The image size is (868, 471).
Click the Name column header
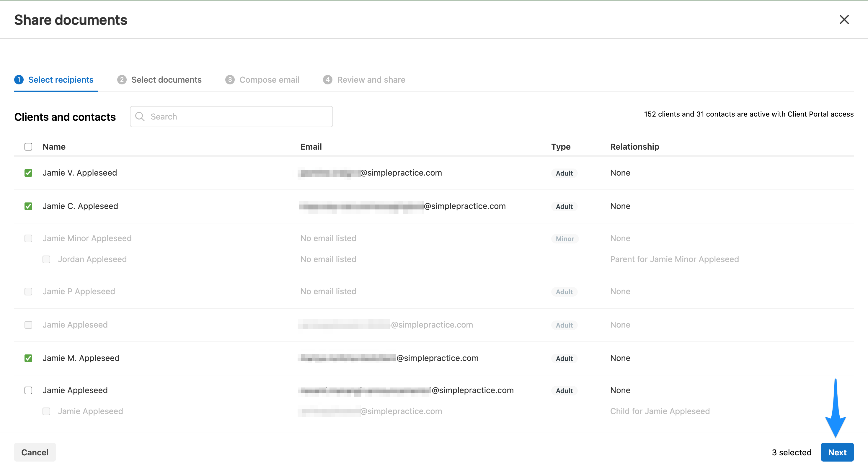(54, 147)
